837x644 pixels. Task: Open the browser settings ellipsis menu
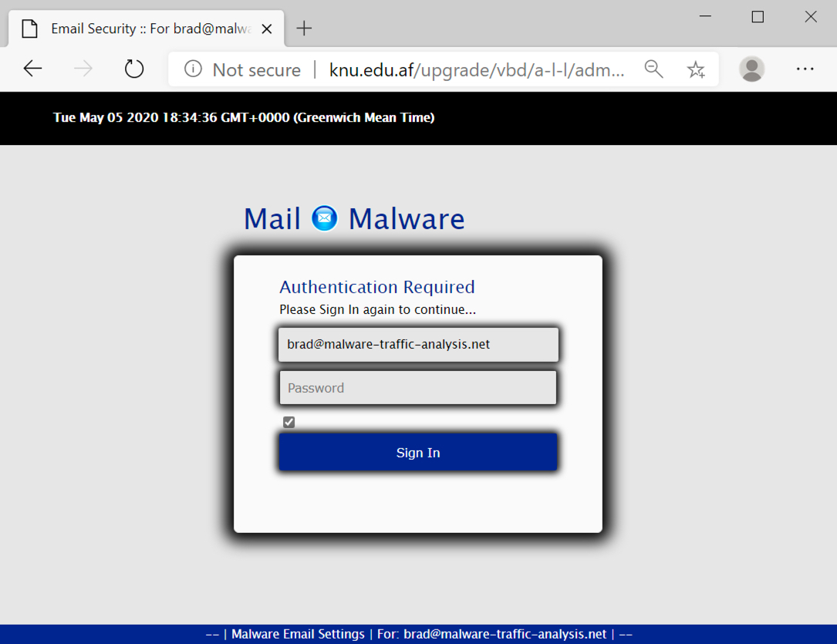pos(805,69)
